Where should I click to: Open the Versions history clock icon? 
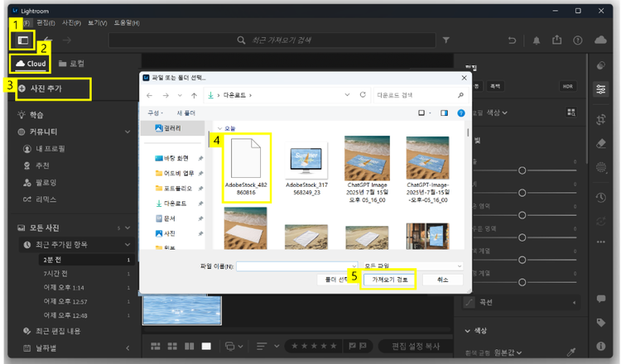[x=601, y=198]
